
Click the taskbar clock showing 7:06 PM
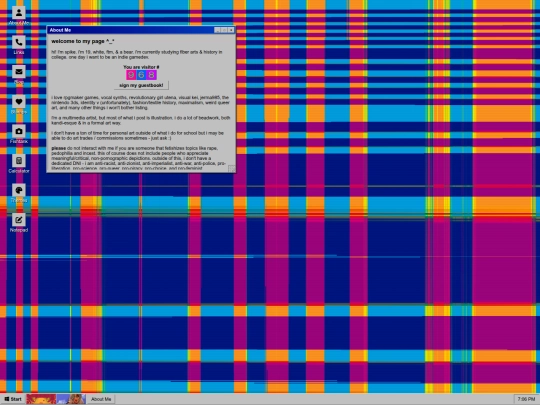(x=526, y=399)
